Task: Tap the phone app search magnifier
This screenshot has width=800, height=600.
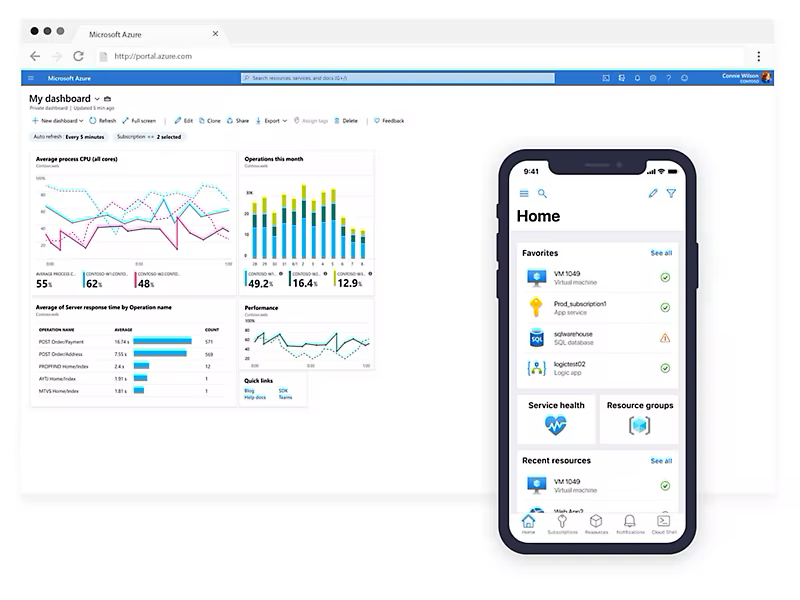Action: tap(542, 193)
